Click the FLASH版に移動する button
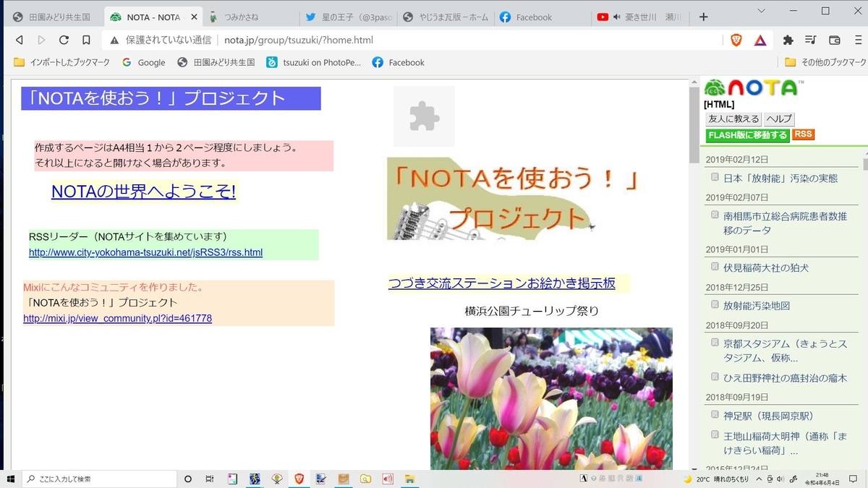The height and width of the screenshot is (488, 868). tap(748, 135)
